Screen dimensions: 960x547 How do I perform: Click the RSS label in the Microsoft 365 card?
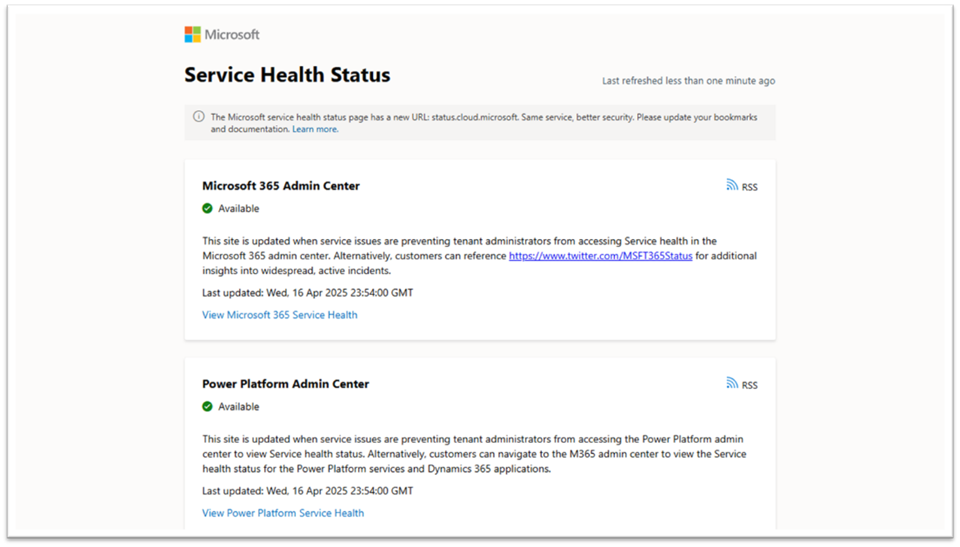(x=749, y=187)
